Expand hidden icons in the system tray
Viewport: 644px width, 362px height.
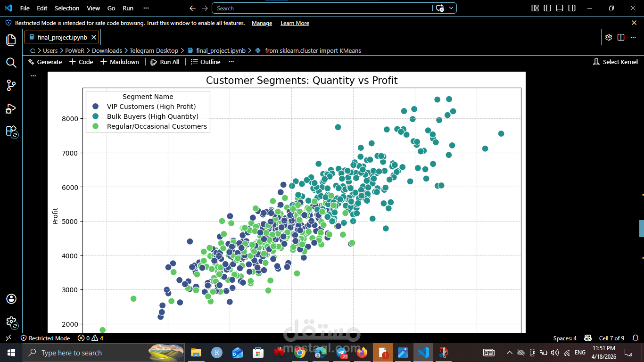pos(509,353)
